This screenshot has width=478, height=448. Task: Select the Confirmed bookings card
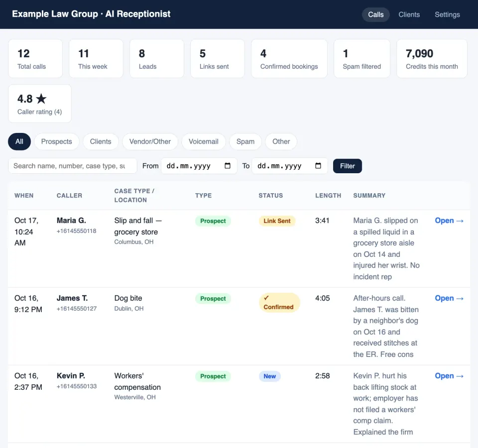click(289, 59)
